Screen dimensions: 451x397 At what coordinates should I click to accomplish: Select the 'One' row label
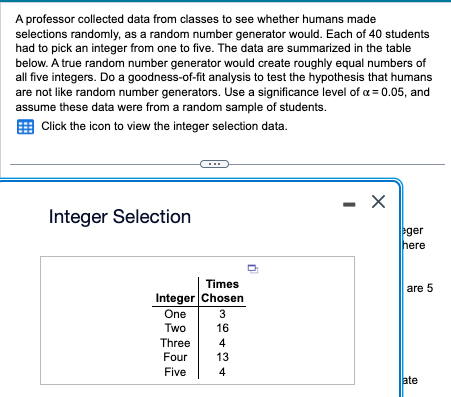click(175, 314)
